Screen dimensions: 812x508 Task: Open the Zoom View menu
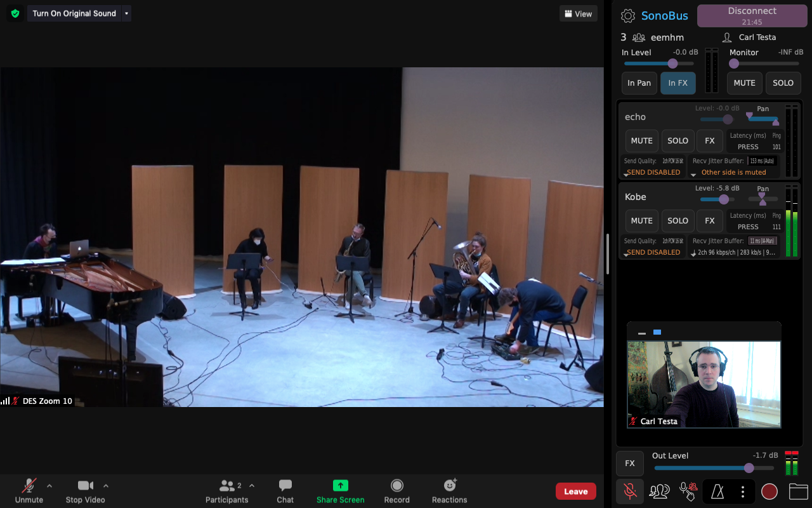click(x=578, y=13)
